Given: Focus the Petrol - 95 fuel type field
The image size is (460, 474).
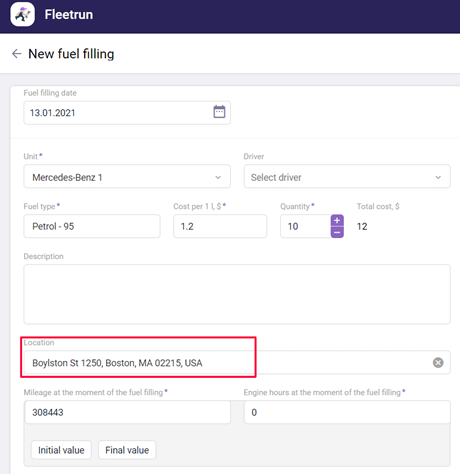Looking at the screenshot, I should coord(92,226).
